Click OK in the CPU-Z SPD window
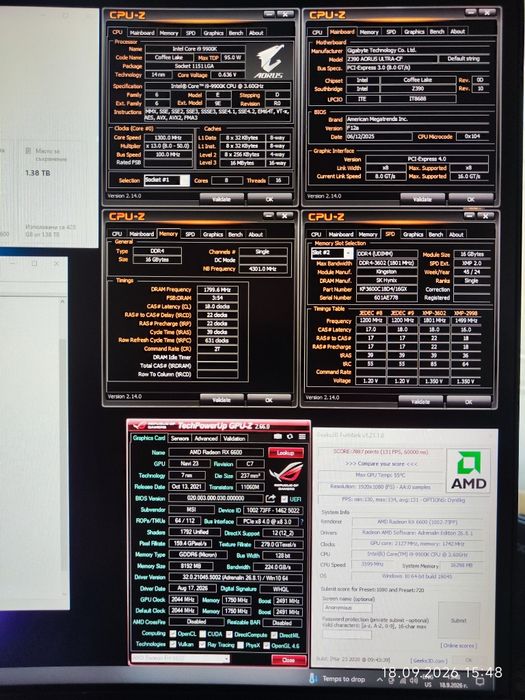Image resolution: width=525 pixels, height=700 pixels. pos(468,402)
